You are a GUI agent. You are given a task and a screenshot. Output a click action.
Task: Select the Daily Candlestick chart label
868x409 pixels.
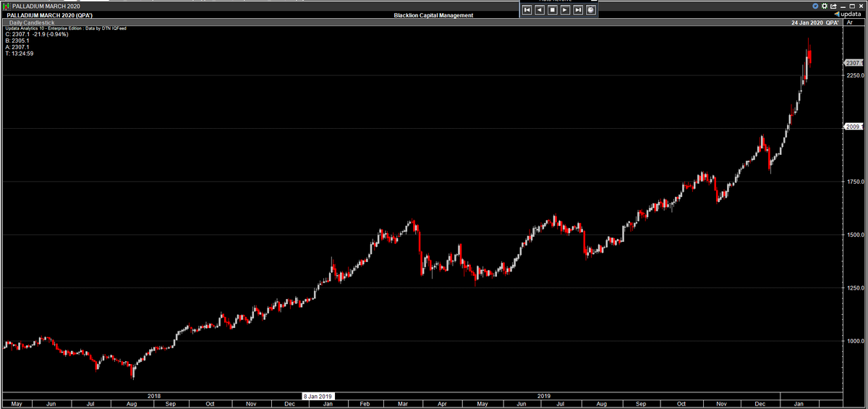pyautogui.click(x=32, y=22)
